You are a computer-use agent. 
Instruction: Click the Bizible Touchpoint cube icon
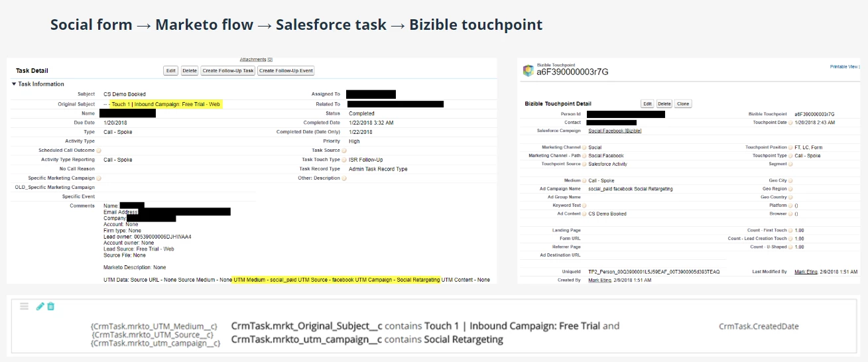pyautogui.click(x=528, y=70)
